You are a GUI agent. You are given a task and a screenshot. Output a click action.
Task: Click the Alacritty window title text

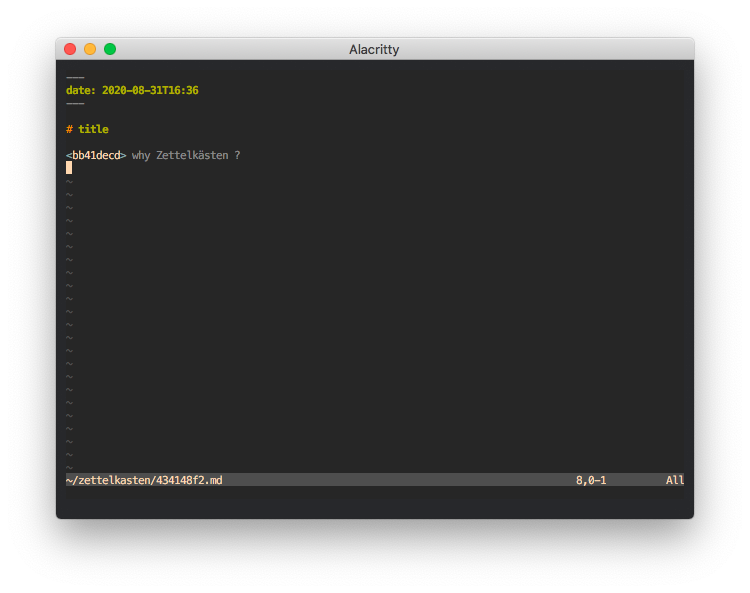(x=374, y=49)
